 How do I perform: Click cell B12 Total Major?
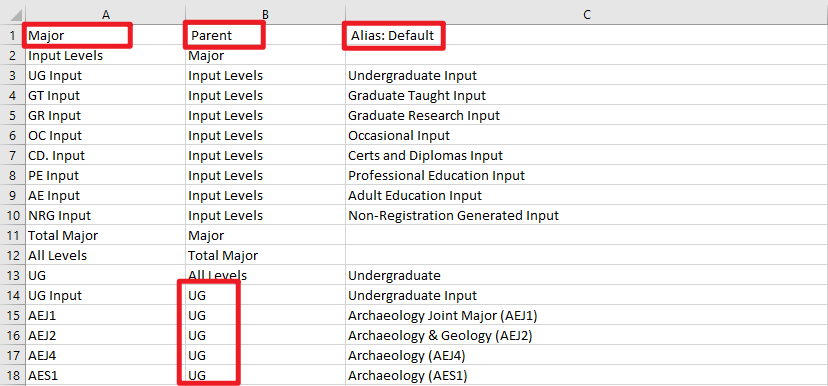(x=266, y=256)
